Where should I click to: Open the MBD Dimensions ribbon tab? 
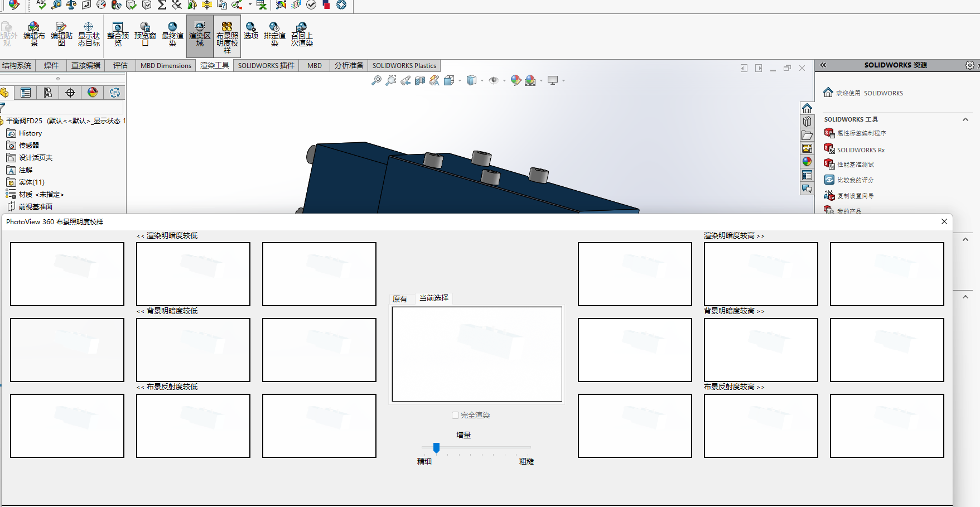pos(166,65)
